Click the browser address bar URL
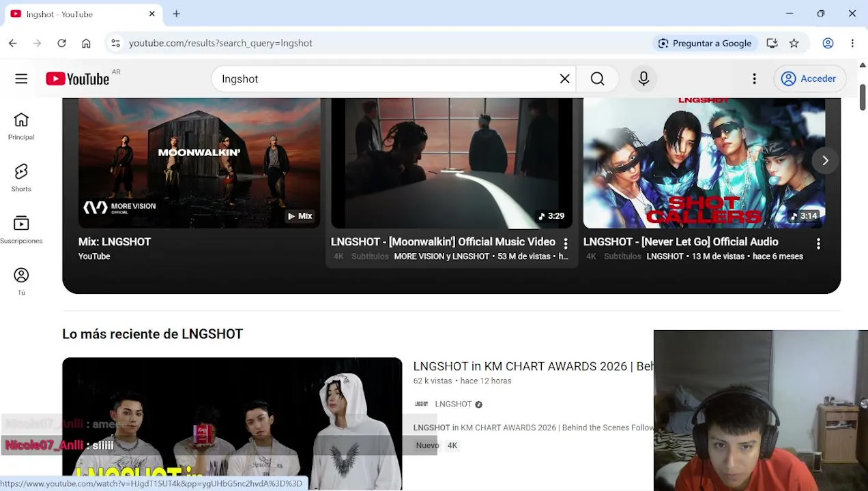The width and height of the screenshot is (868, 491). click(220, 43)
